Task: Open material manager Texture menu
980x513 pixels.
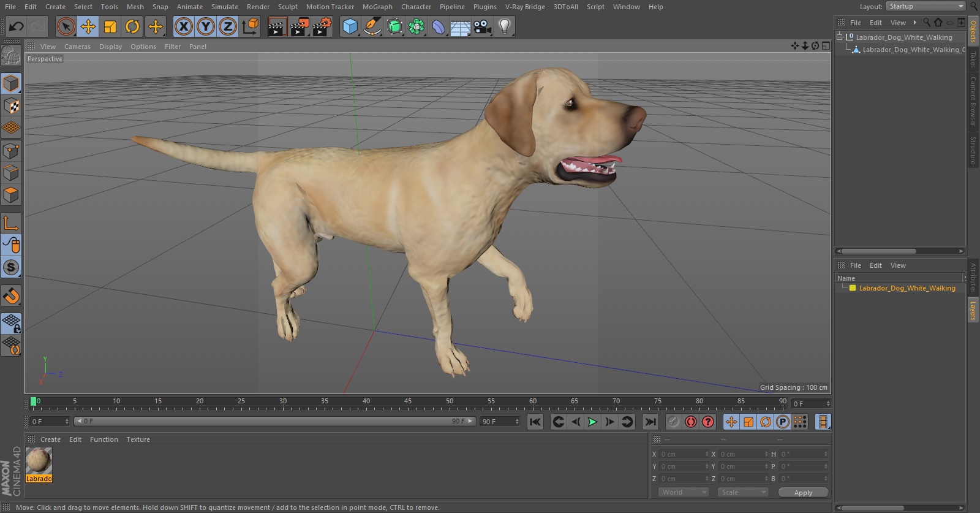Action: coord(138,439)
